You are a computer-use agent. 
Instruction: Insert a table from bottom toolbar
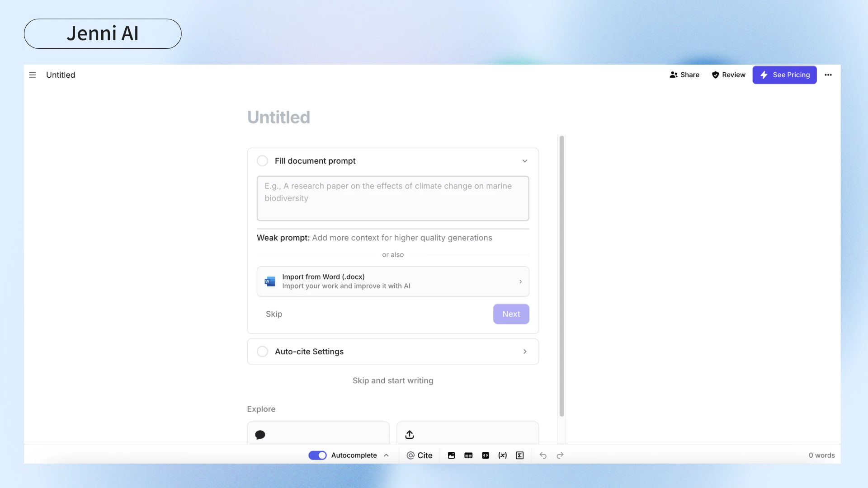point(468,455)
